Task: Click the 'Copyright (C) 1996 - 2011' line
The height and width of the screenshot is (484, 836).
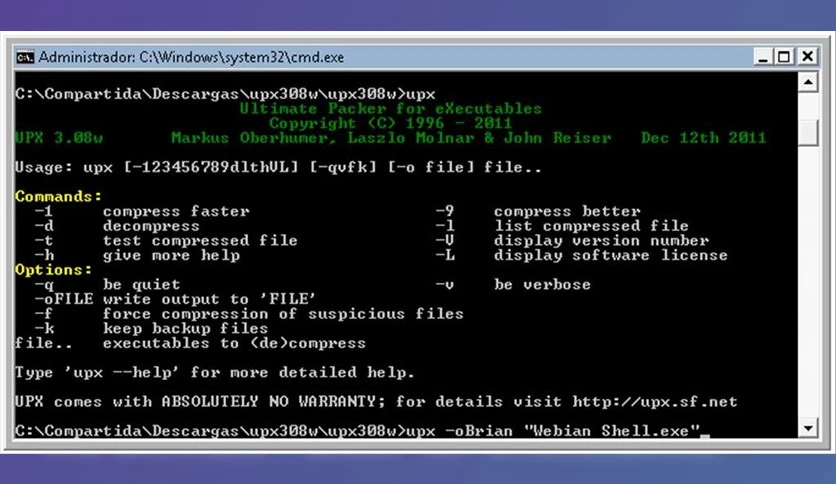Action: (390, 123)
